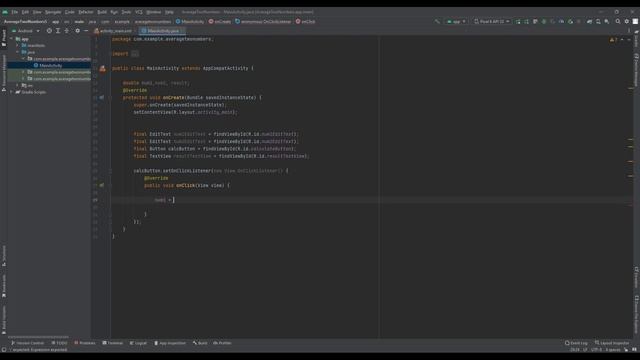Open the File menu
This screenshot has width=640, height=360.
tap(15, 12)
